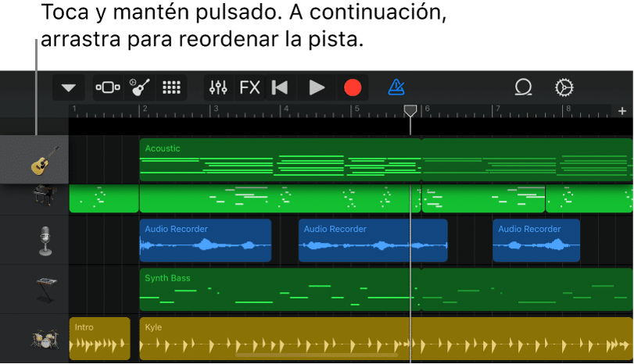634x364 pixels.
Task: Switch to Tracks view button
Action: click(108, 87)
